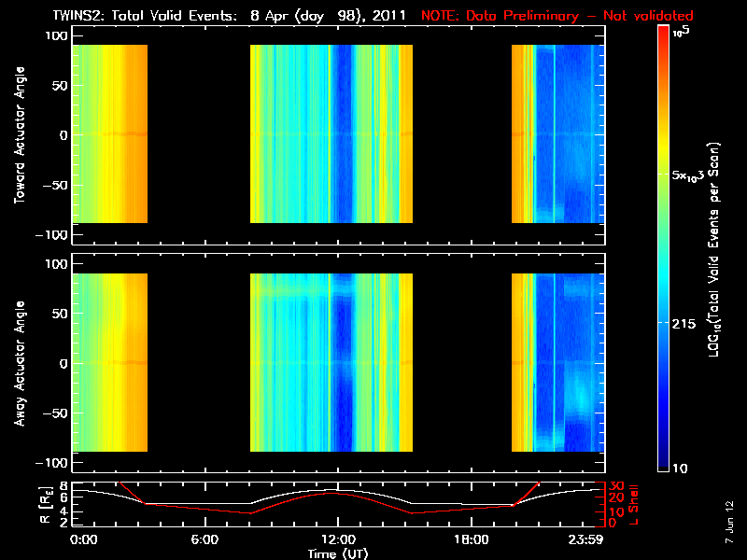Viewport: 747px width, 560px height.
Task: Click the 'Toward Actuator Angle' axis label
Action: 20,135
